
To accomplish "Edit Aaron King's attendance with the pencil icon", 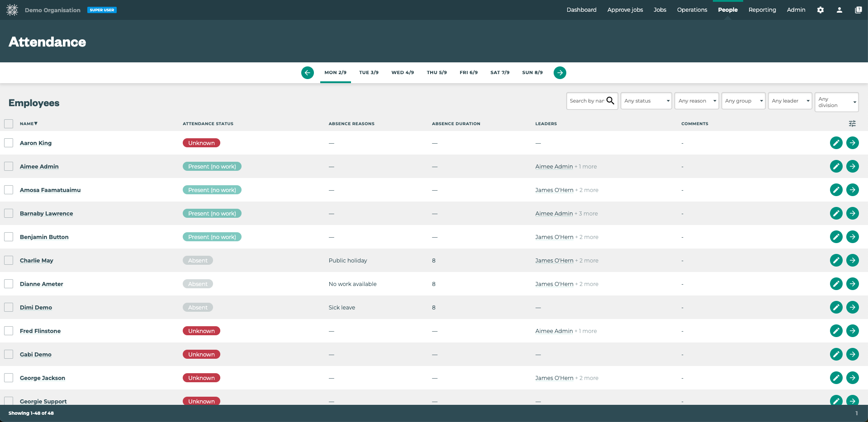I will click(x=836, y=143).
